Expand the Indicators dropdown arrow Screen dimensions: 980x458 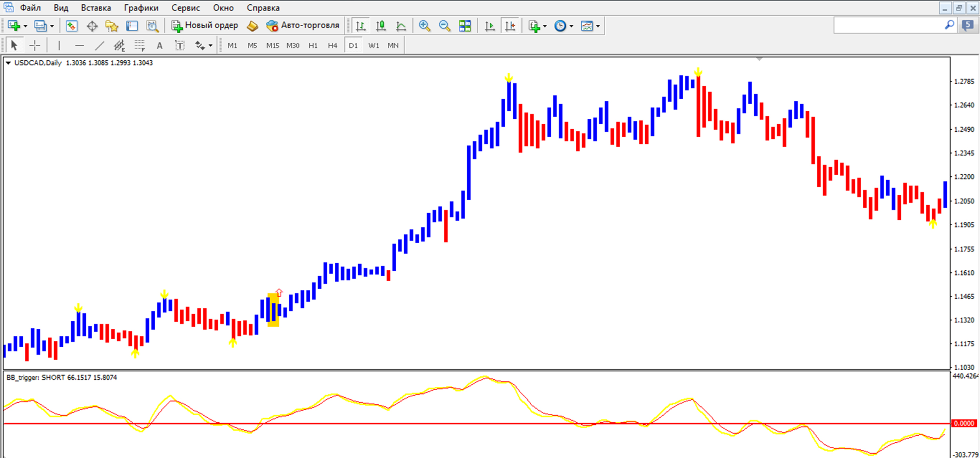point(544,26)
